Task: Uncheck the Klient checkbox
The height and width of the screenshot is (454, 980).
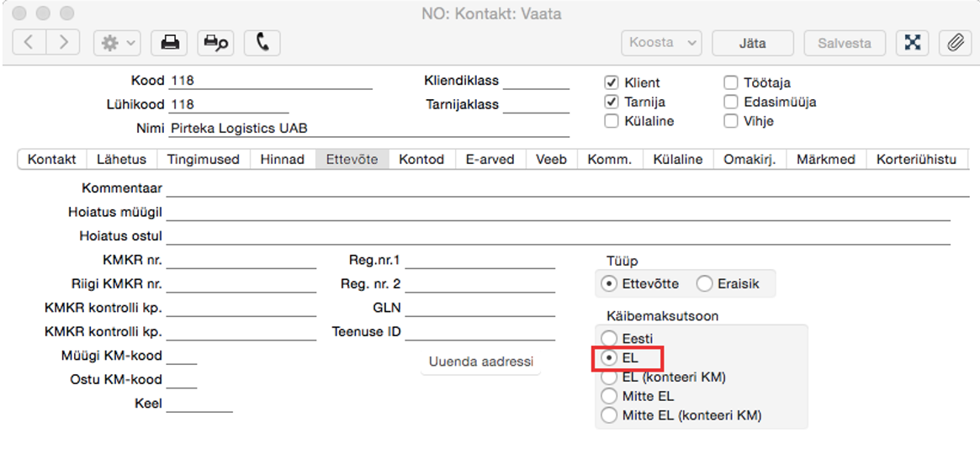Action: (x=612, y=82)
